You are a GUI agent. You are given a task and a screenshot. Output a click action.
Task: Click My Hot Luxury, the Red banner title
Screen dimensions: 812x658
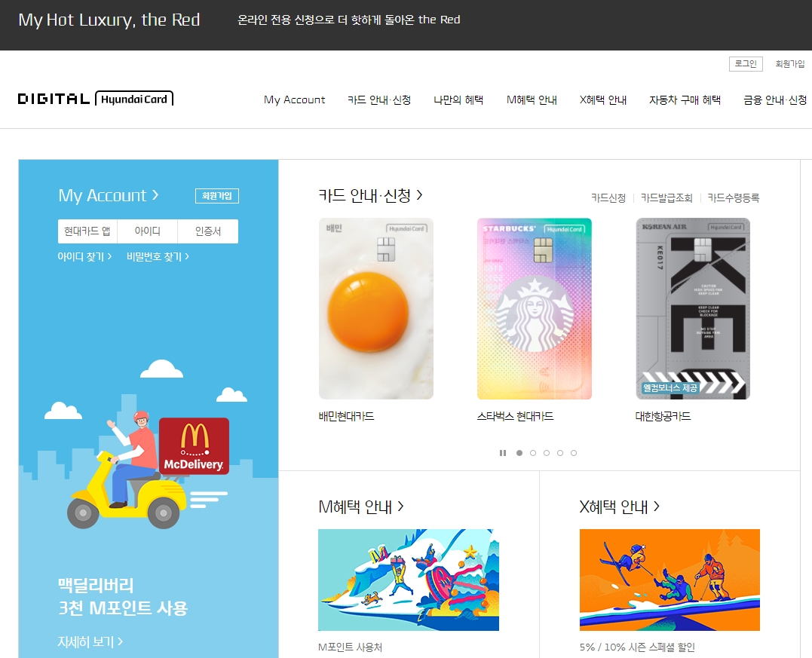[x=109, y=20]
